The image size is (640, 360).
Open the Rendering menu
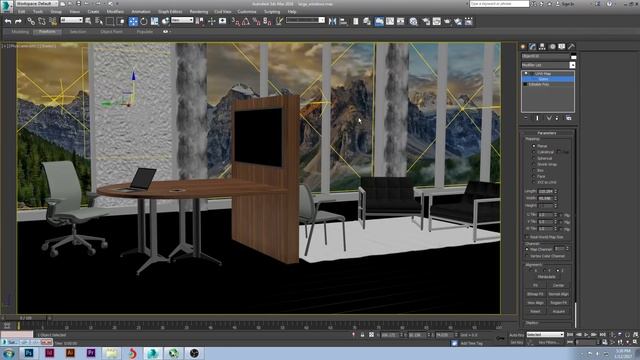point(199,12)
